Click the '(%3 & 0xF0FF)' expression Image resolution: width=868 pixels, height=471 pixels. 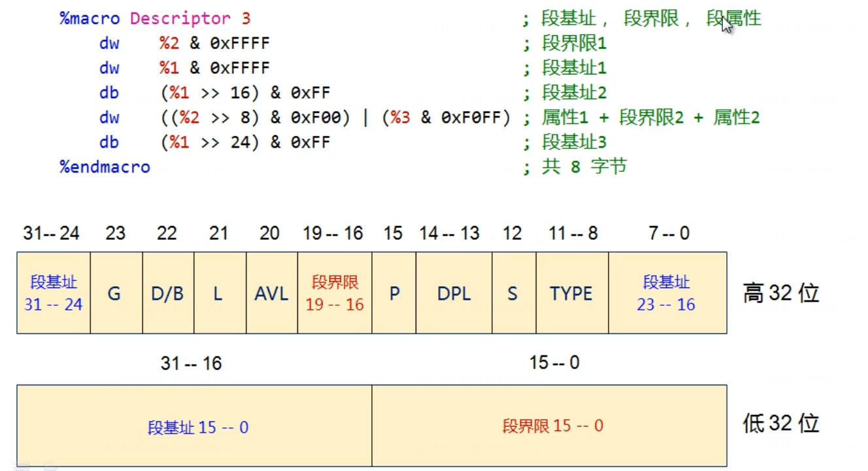446,117
